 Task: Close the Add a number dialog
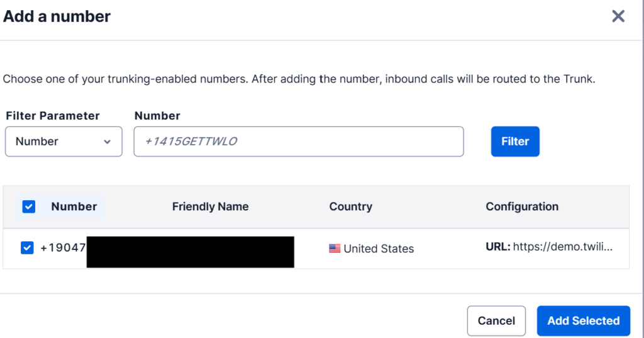(x=618, y=16)
